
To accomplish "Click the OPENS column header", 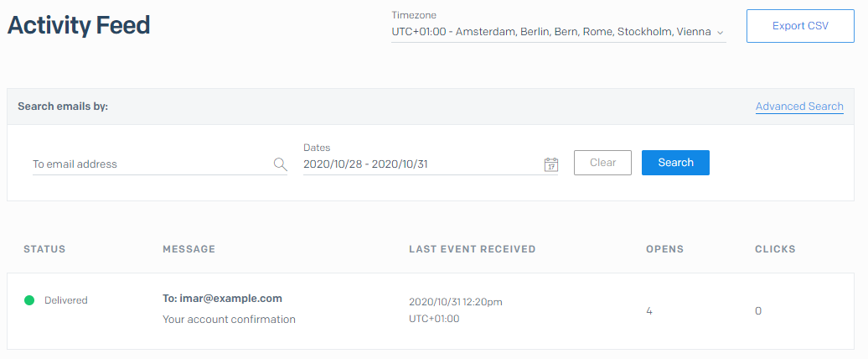I will pyautogui.click(x=665, y=249).
